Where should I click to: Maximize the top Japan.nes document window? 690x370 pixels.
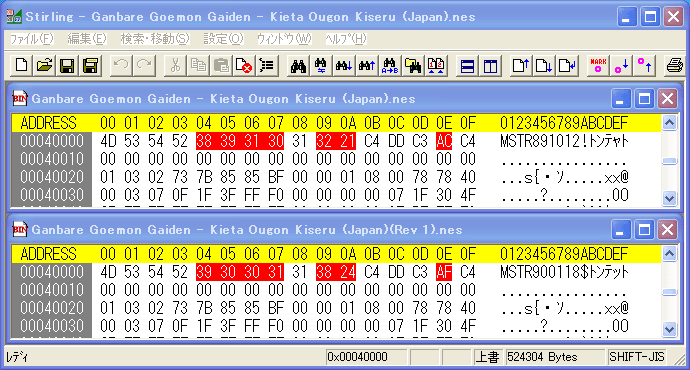644,99
